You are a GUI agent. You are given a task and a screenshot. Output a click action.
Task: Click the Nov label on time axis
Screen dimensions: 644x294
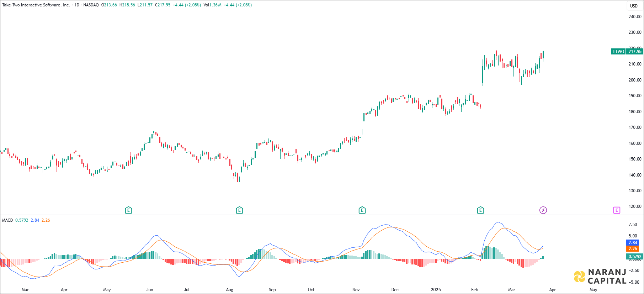pyautogui.click(x=356, y=290)
